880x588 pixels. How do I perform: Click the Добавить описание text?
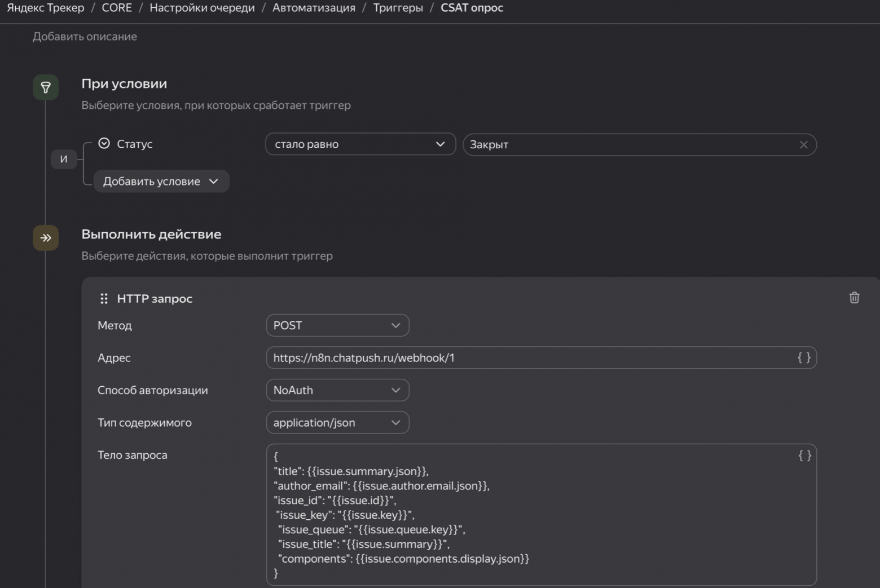85,37
